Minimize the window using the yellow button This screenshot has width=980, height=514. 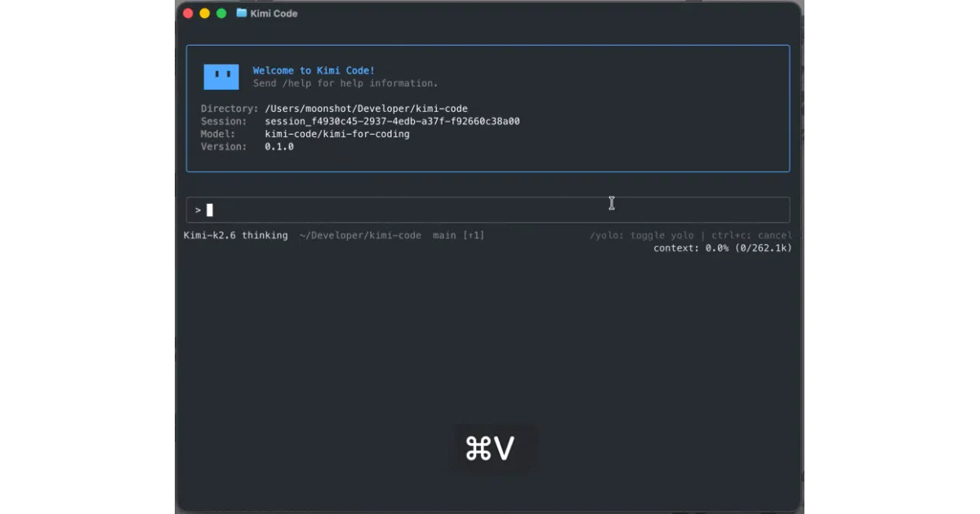pyautogui.click(x=205, y=13)
